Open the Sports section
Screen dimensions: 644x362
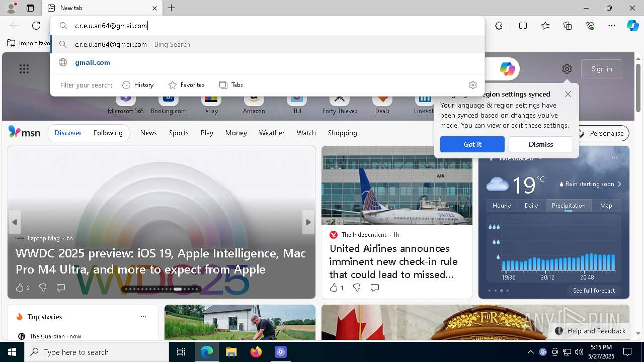[x=179, y=133]
